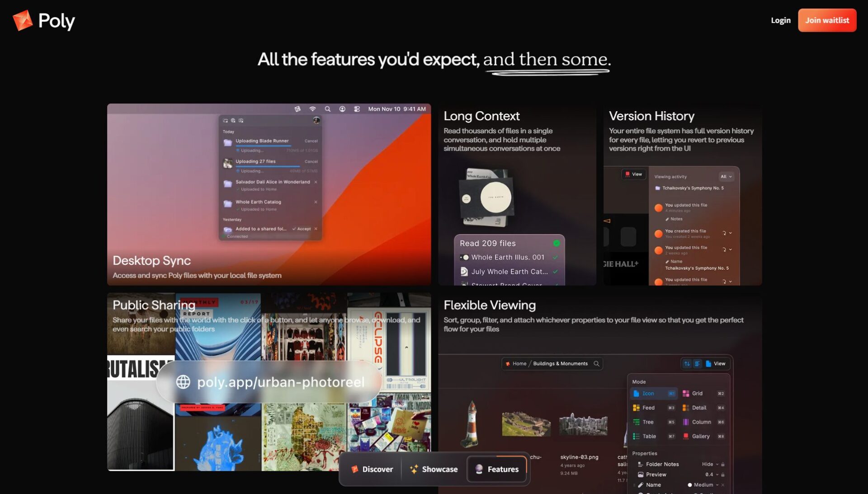Click globe icon beside poly.app link
This screenshot has width=868, height=494.
[183, 382]
